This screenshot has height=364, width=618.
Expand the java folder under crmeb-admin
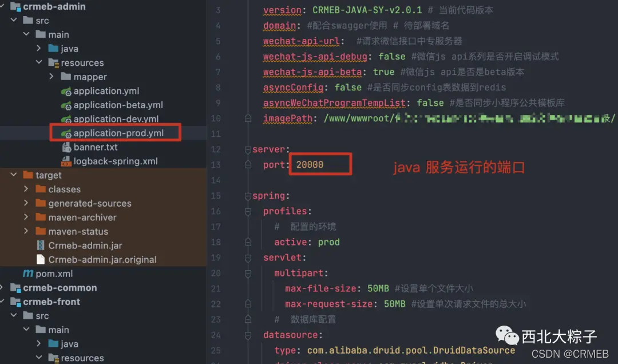[x=39, y=48]
